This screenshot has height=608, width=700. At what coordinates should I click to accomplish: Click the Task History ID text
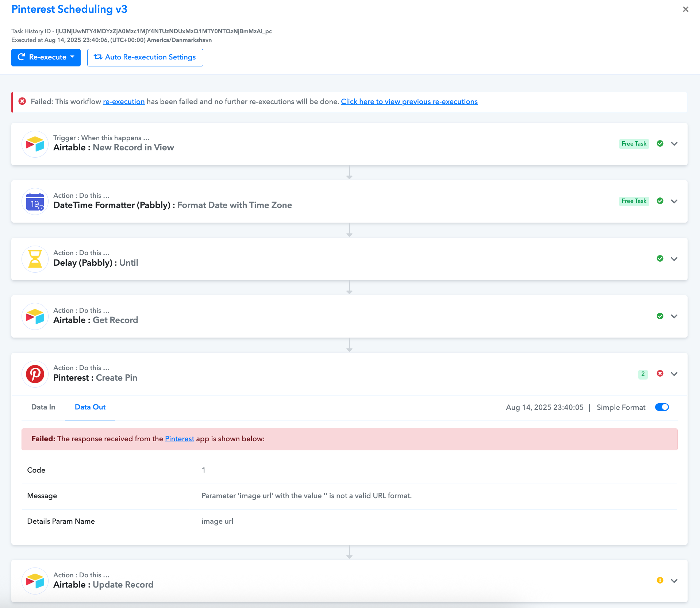pos(142,31)
